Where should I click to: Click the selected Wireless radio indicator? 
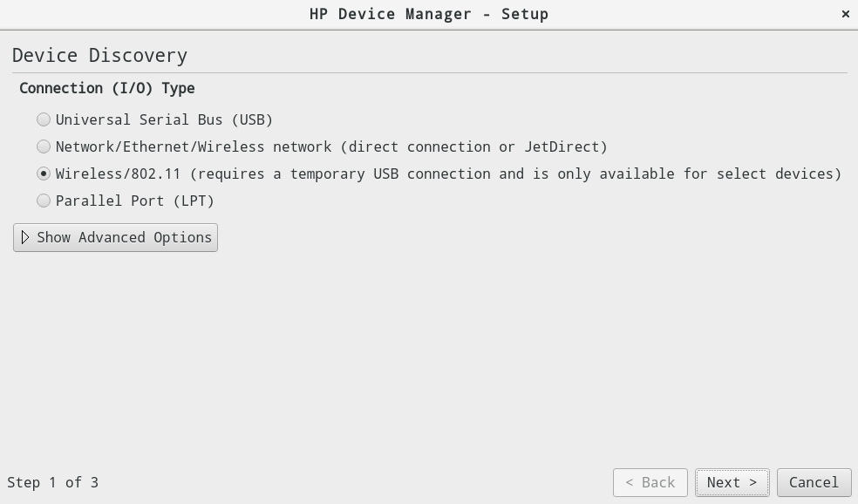point(44,174)
